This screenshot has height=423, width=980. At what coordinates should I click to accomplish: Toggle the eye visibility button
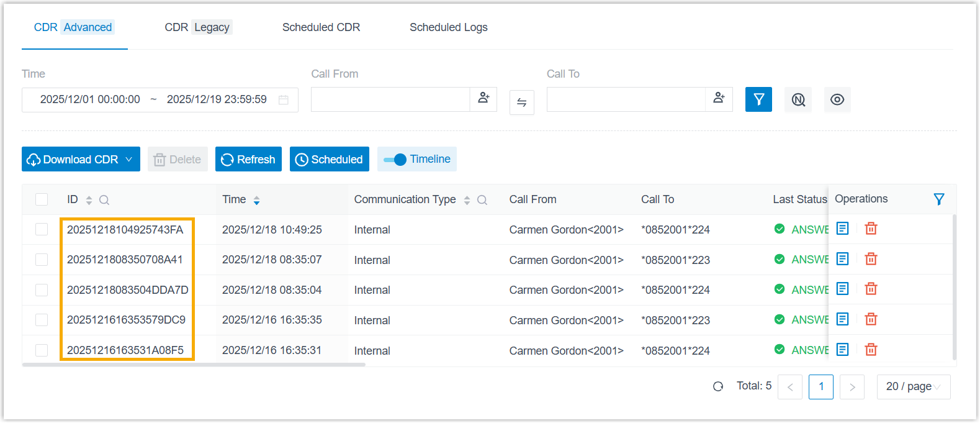[837, 99]
